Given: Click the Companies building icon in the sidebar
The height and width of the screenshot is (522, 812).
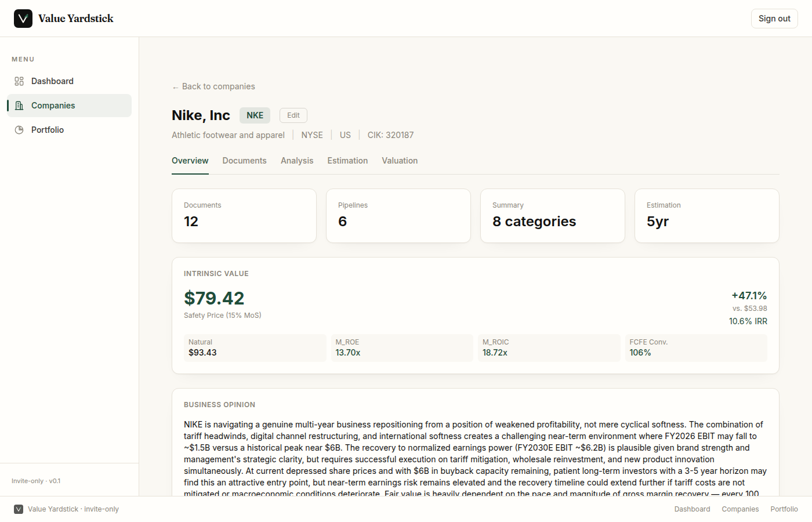Looking at the screenshot, I should [19, 106].
